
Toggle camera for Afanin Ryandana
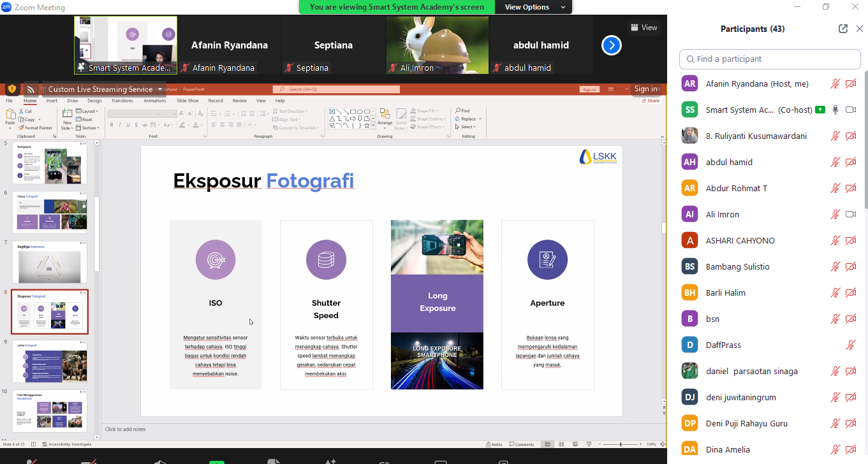coord(850,83)
